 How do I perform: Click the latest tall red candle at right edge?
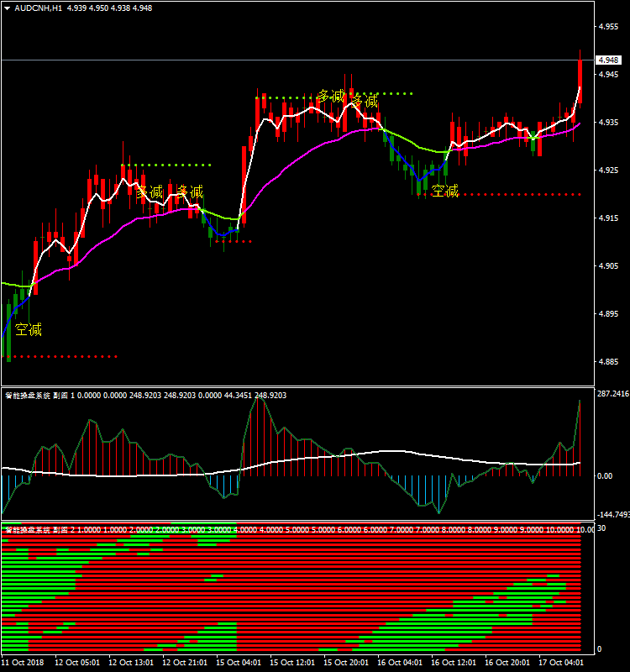click(x=580, y=80)
